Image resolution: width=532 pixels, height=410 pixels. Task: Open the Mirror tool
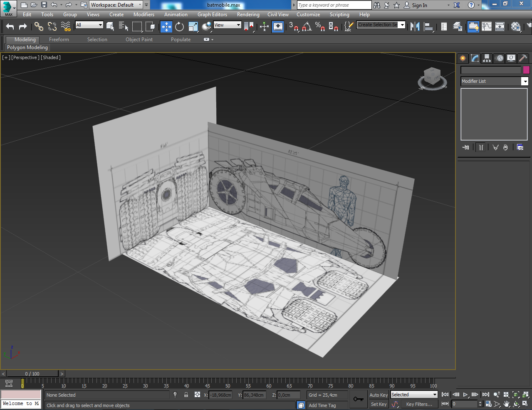[415, 27]
